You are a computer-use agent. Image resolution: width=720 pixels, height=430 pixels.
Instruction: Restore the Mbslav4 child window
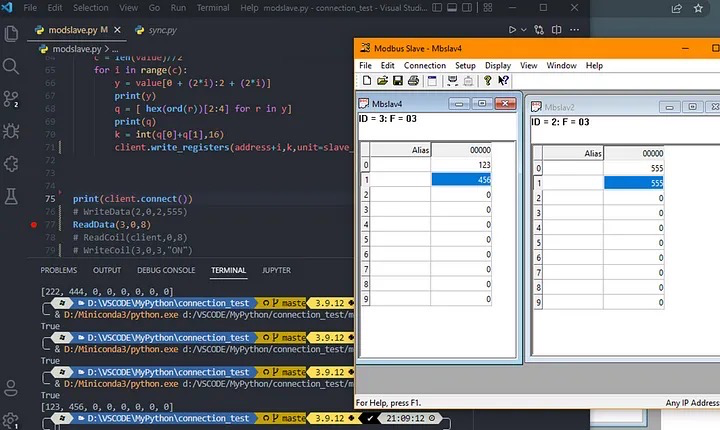pos(482,103)
